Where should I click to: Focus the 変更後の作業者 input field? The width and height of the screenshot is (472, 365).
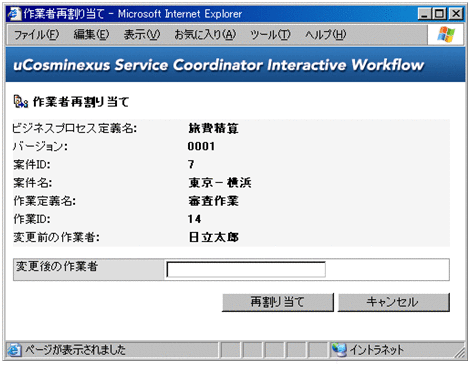tap(246, 269)
